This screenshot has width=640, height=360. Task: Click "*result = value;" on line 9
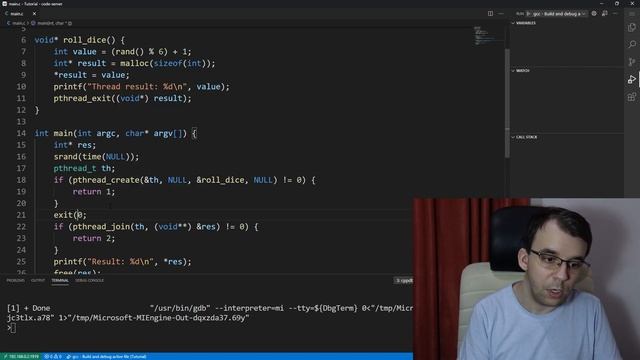91,75
